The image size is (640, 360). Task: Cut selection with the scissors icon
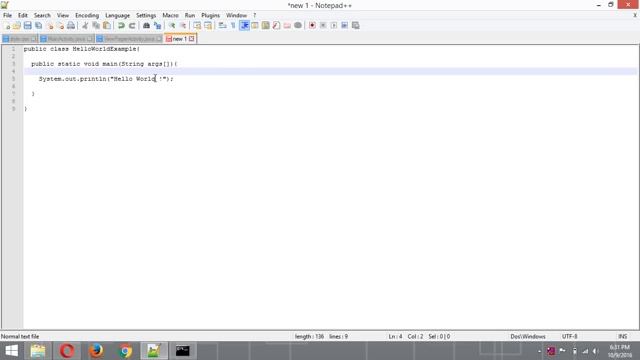pyautogui.click(x=85, y=26)
